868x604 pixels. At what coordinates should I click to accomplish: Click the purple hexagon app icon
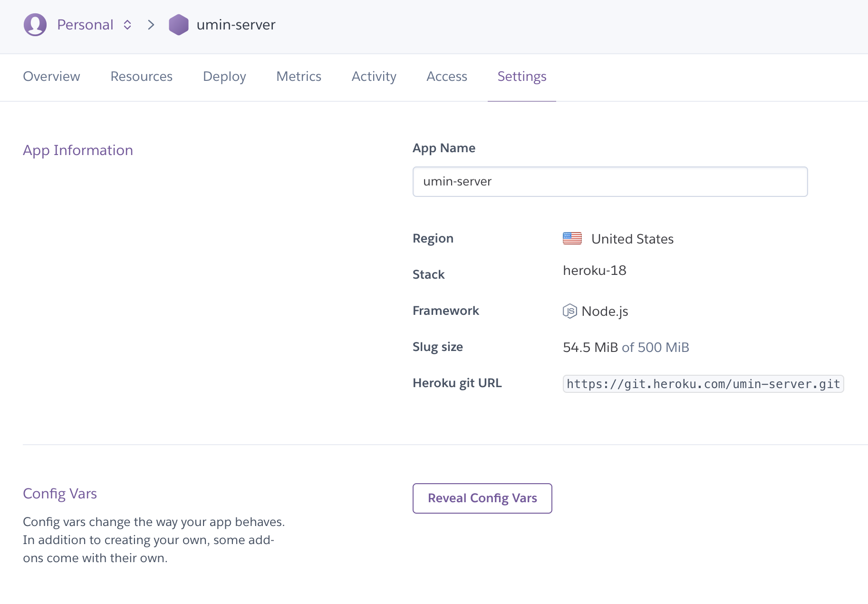click(x=179, y=25)
